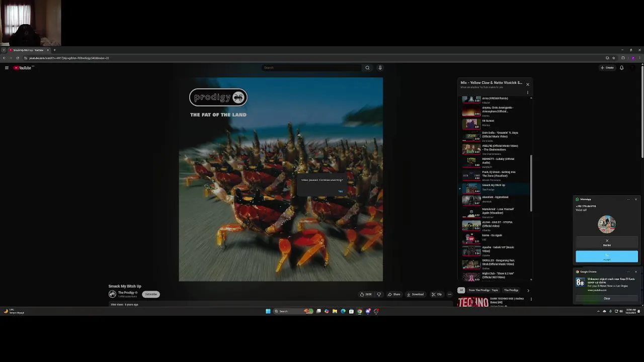Play Arms (KREAM Remix) from the mix

(495, 100)
